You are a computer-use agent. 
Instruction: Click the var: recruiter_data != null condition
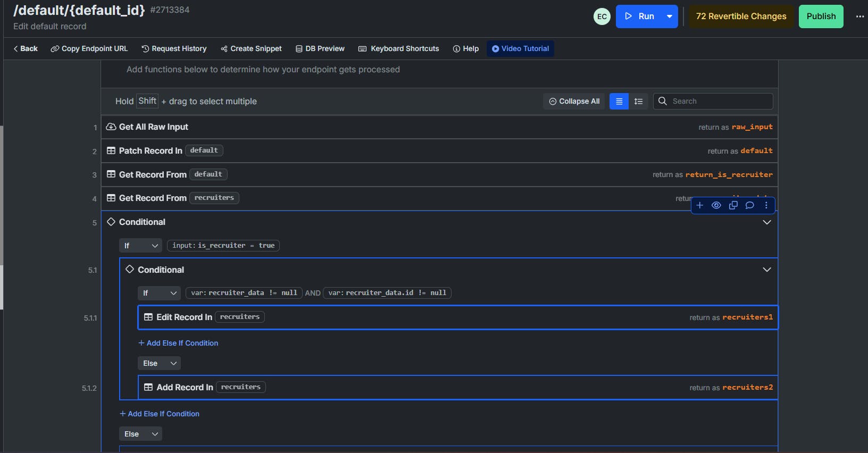click(x=244, y=293)
